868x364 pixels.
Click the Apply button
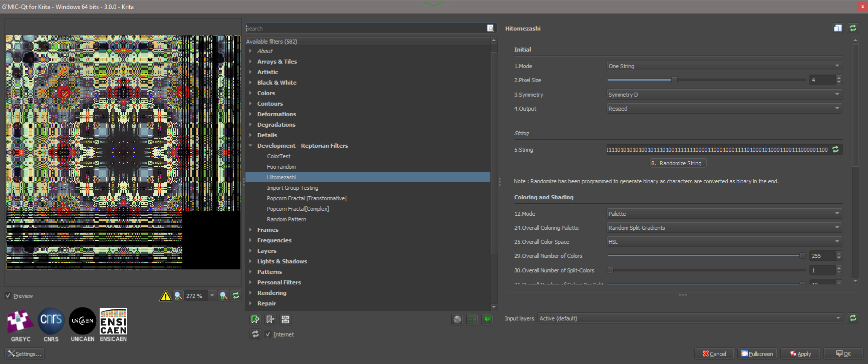800,354
